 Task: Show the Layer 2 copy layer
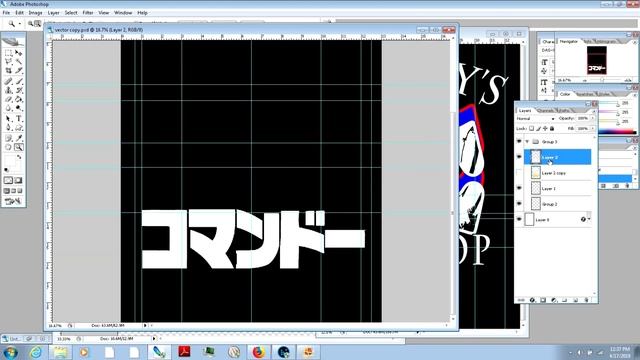click(519, 173)
